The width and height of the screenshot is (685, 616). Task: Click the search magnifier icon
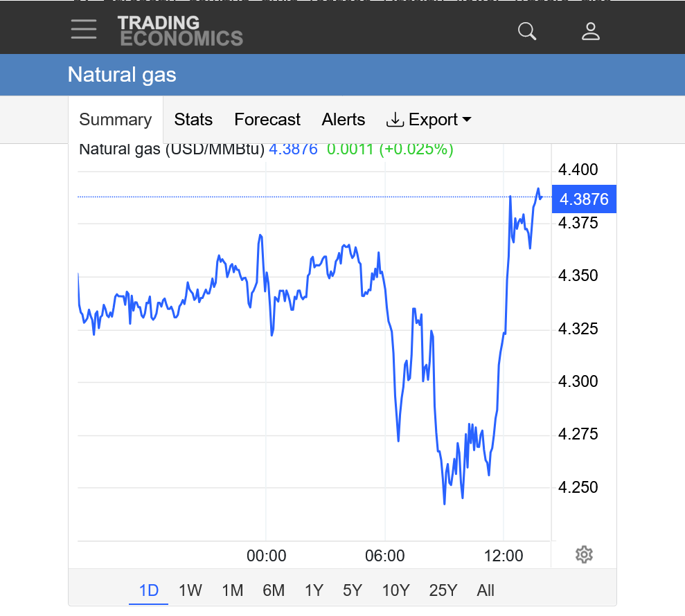(x=527, y=31)
